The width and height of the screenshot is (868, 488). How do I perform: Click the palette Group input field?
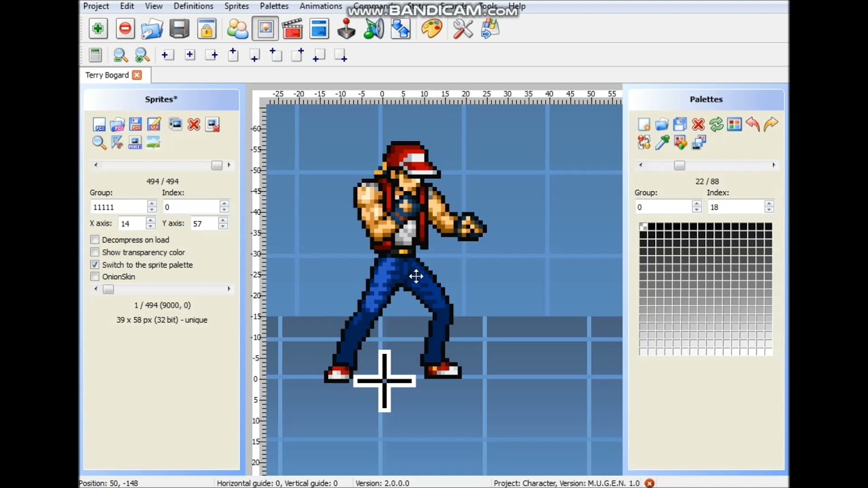(663, 207)
